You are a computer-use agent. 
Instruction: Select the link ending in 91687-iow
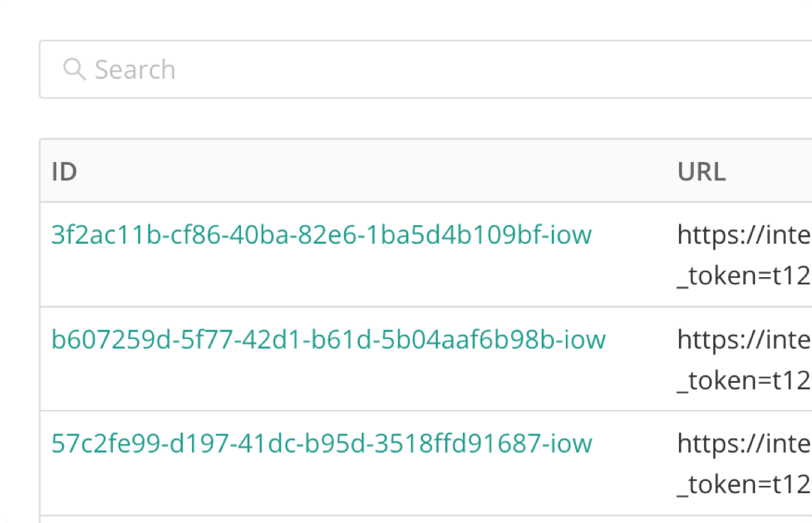point(321,444)
